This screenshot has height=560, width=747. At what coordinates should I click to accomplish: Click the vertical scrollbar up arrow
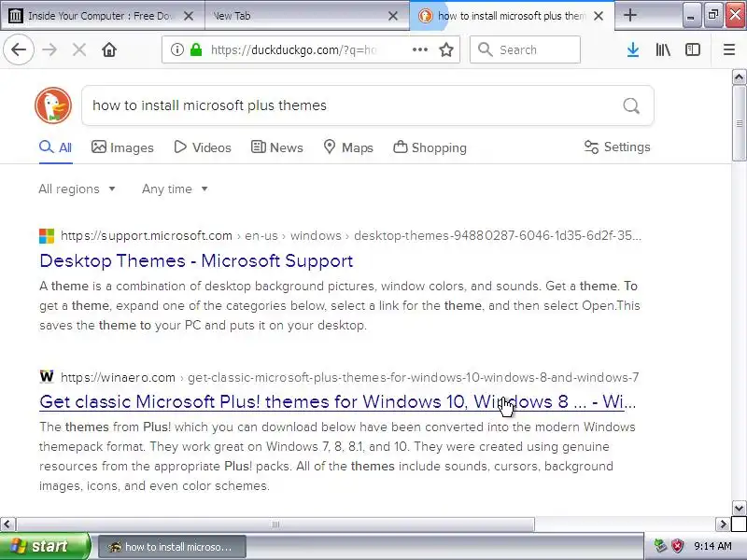pos(739,77)
